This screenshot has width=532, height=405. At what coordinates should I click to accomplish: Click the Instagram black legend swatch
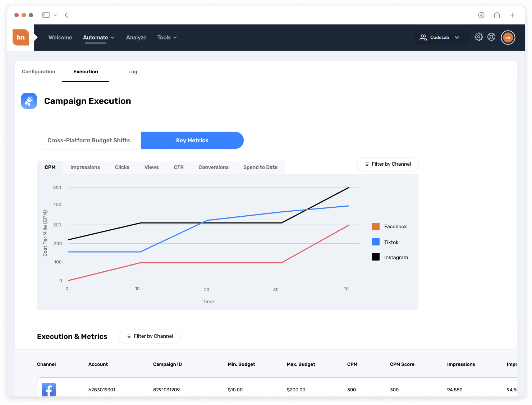(376, 257)
